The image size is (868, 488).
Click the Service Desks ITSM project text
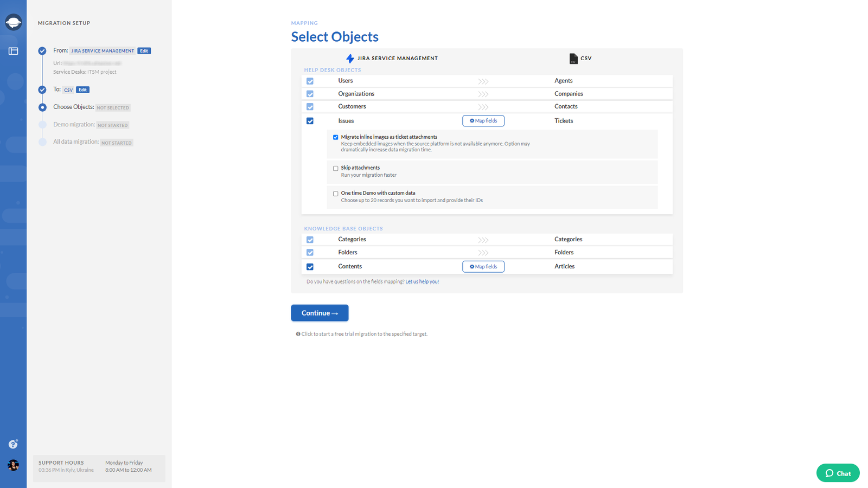(85, 72)
